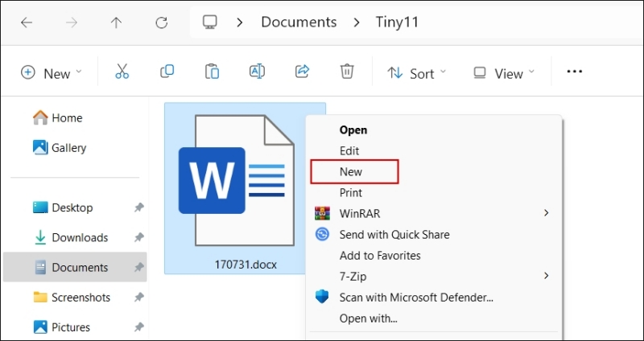
Task: Open the Sort dropdown
Action: point(416,73)
